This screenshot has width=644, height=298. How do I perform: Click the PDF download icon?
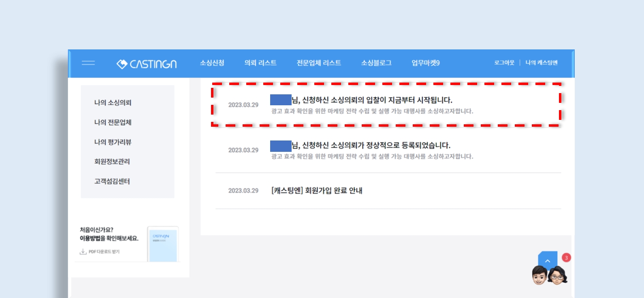[83, 252]
